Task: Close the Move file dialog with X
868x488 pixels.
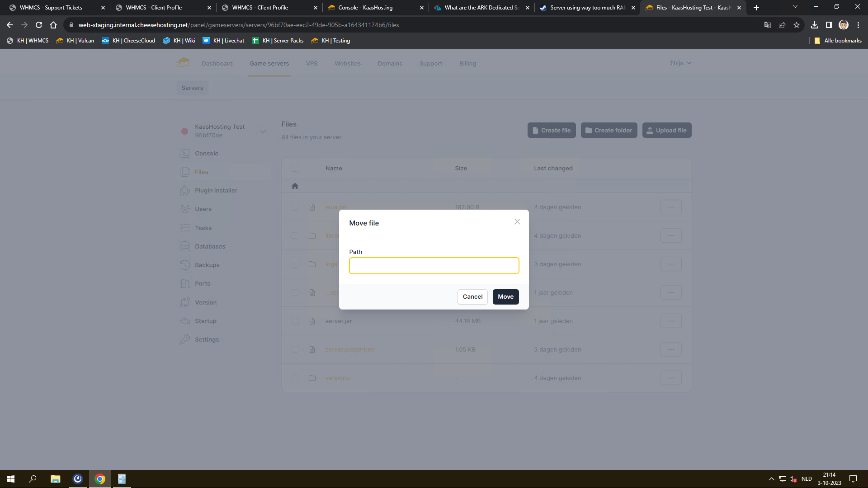Action: [x=517, y=222]
